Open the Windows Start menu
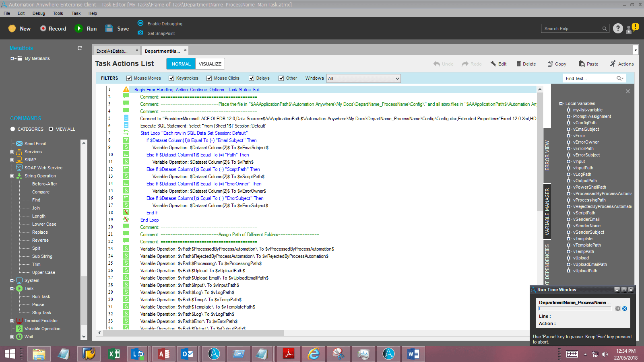Viewport: 644px width, 362px height. 10,354
